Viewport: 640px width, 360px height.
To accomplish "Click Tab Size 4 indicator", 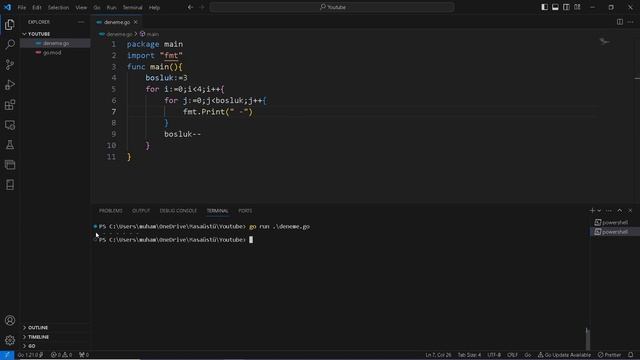I will tap(469, 355).
